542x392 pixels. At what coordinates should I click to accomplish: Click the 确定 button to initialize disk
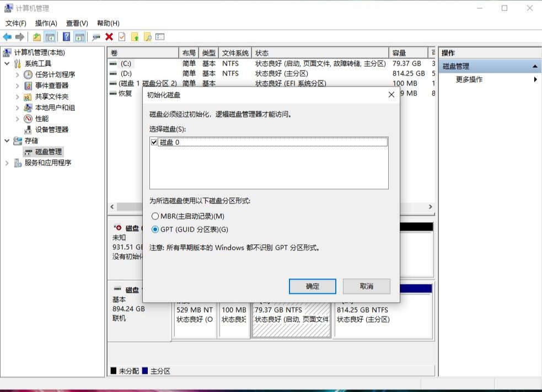[312, 286]
